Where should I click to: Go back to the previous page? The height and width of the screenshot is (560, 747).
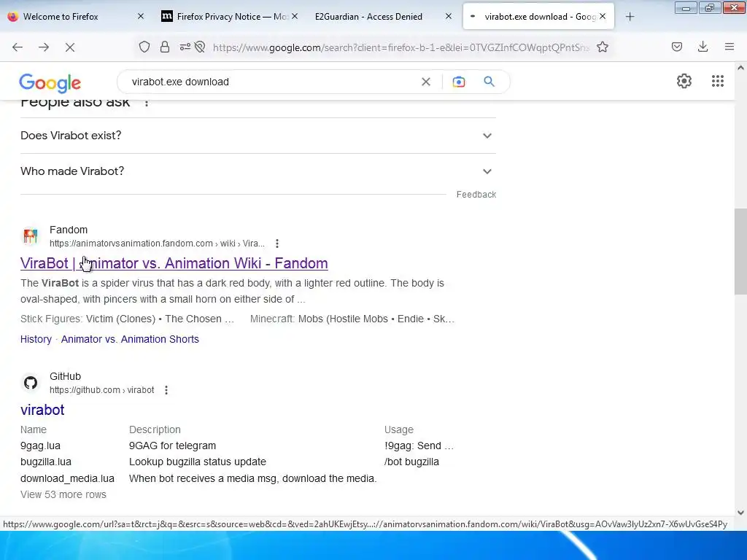pos(18,47)
